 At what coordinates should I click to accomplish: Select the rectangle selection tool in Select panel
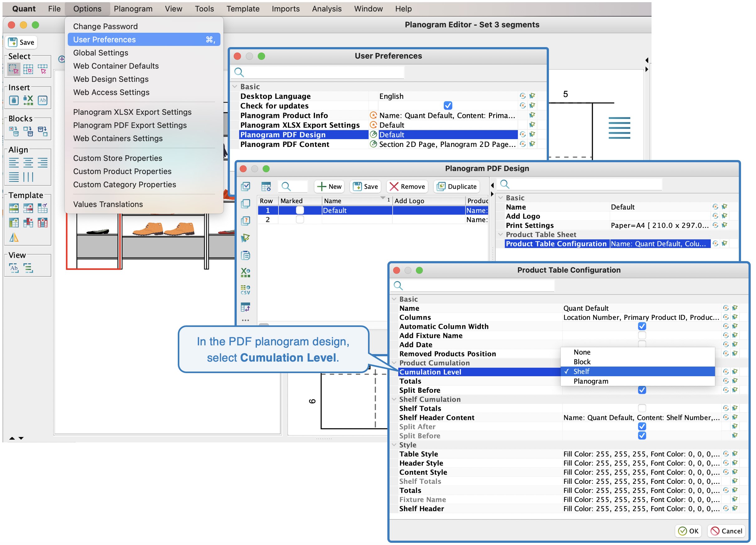click(14, 69)
